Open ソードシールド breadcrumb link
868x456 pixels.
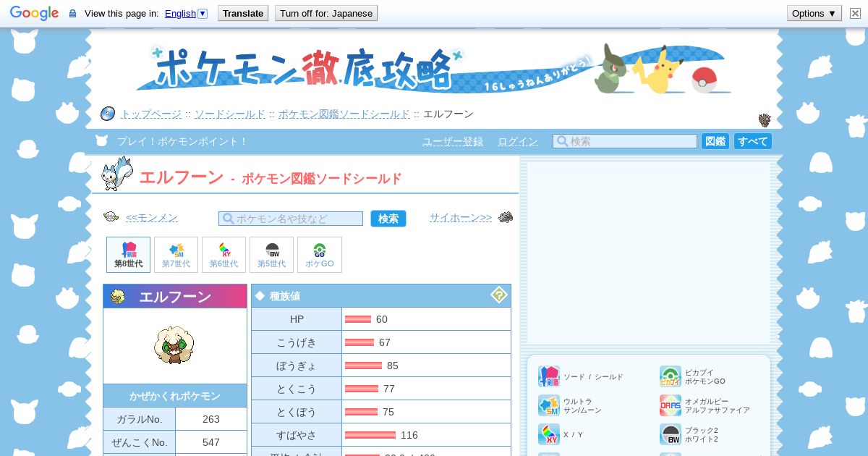229,114
